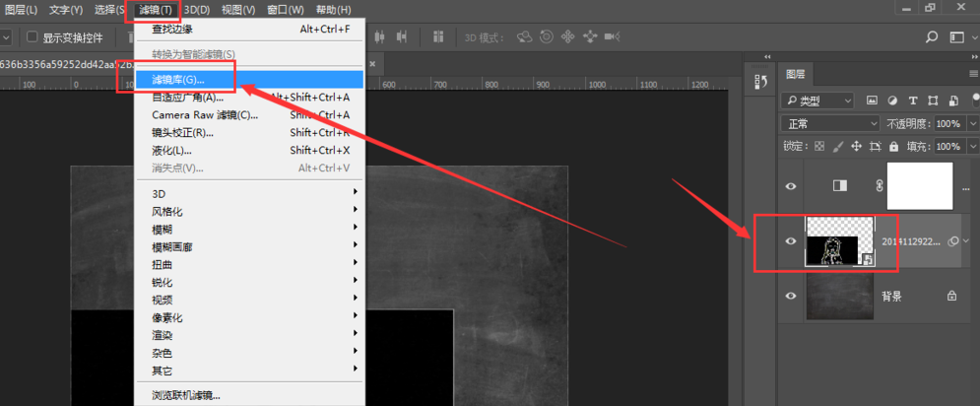Click distribute right edges icon
980x406 pixels.
coord(403,36)
